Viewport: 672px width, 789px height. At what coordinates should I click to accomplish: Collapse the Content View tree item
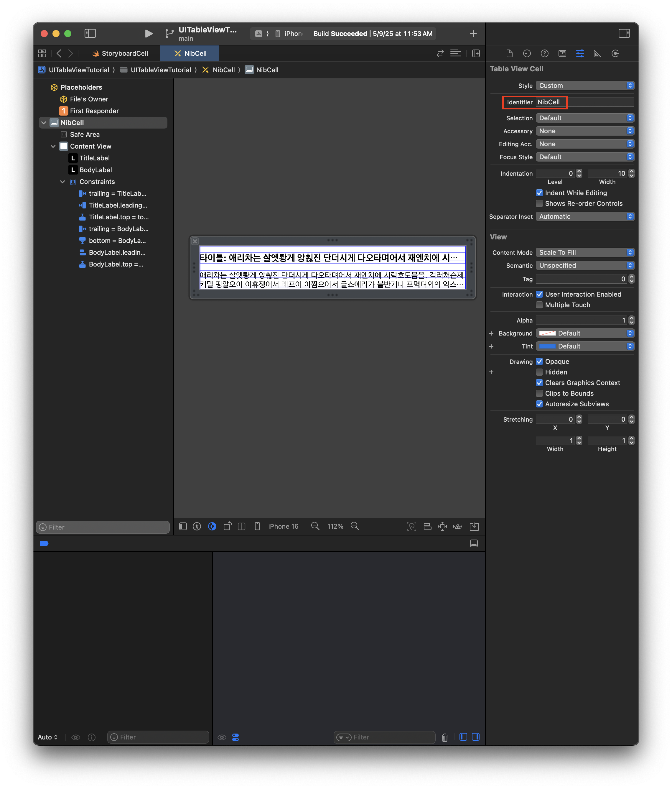53,146
